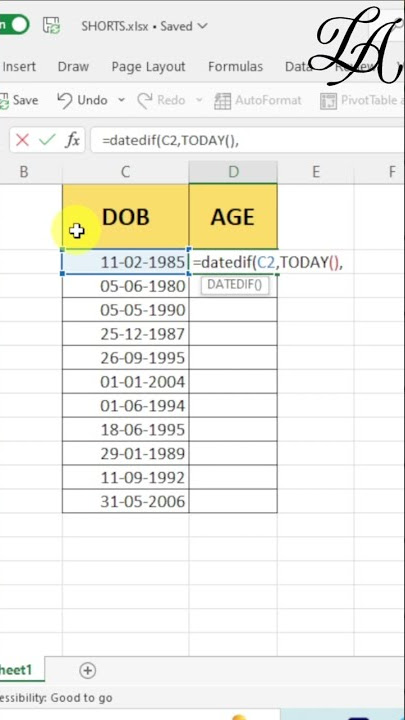Toggle the AutoSave switch
Image resolution: width=405 pixels, height=720 pixels.
click(14, 25)
